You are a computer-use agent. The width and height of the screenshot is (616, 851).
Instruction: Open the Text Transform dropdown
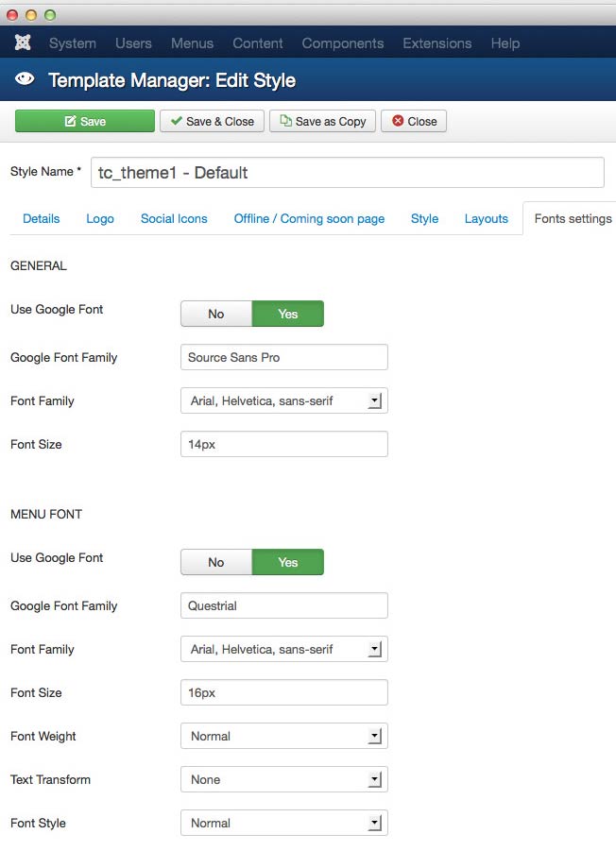coord(283,779)
